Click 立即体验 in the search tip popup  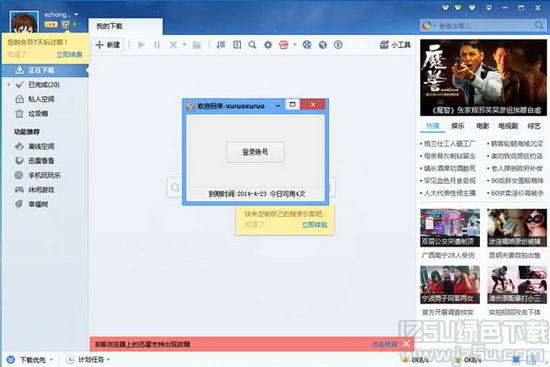point(314,225)
